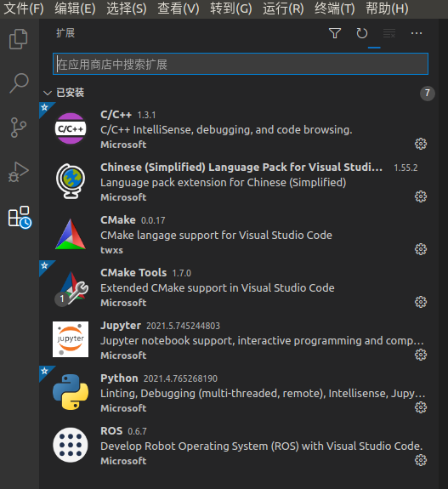Click the 扩展 panel title
This screenshot has width=448, height=489.
point(65,33)
